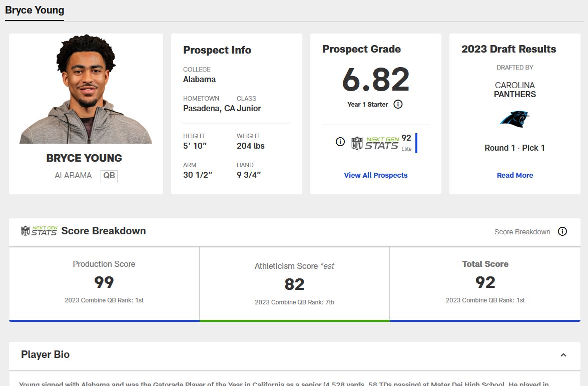Follow the Read More draft results link
The image size is (588, 386).
[514, 175]
